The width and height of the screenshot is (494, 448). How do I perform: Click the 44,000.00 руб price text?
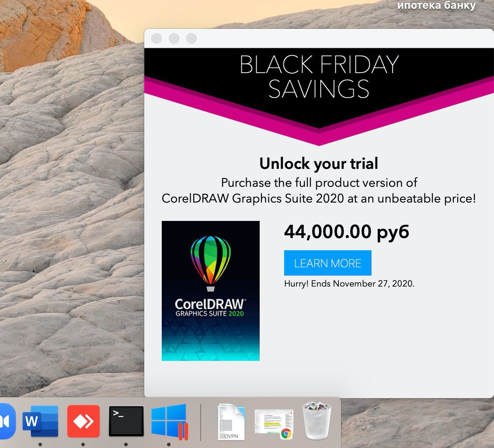(347, 232)
